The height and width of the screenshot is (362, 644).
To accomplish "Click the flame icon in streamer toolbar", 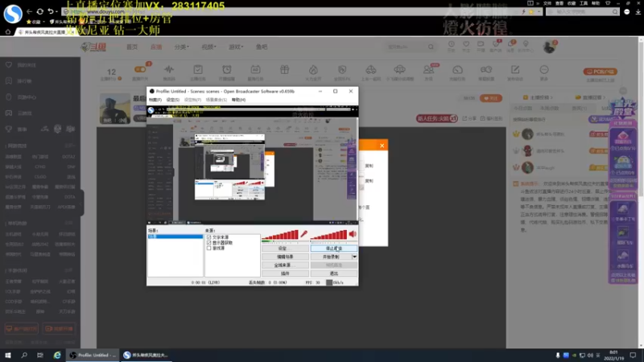I will [x=313, y=69].
